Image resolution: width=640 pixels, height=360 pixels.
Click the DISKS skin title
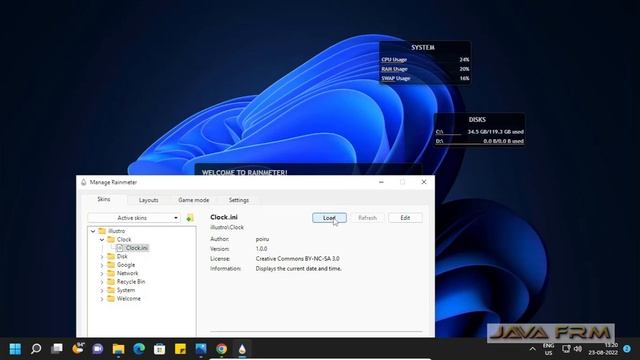477,120
